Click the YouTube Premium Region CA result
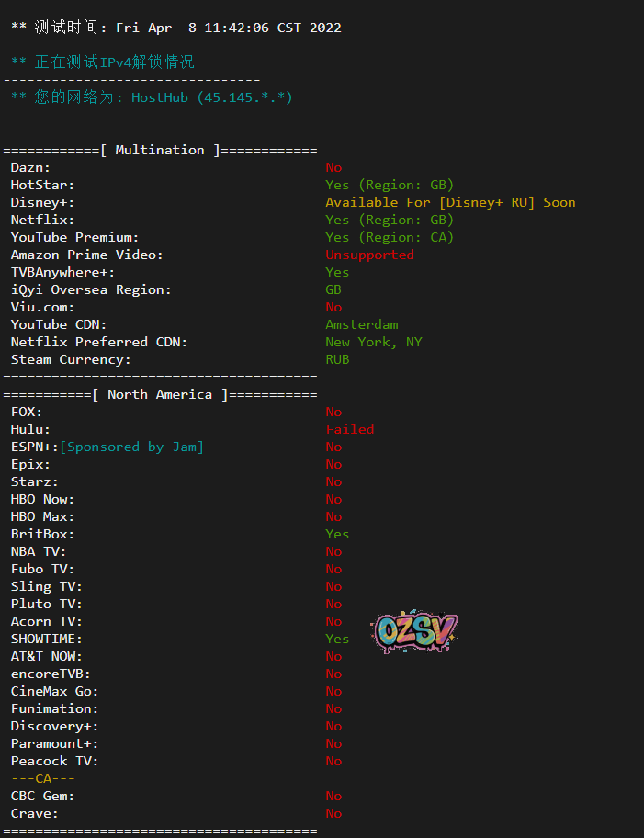 (390, 237)
